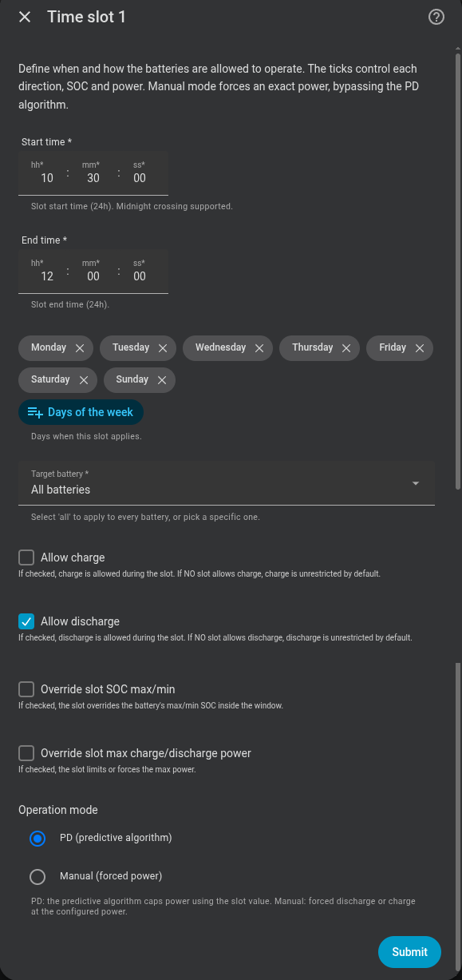Close the Time slot 1 dialog

pyautogui.click(x=25, y=17)
